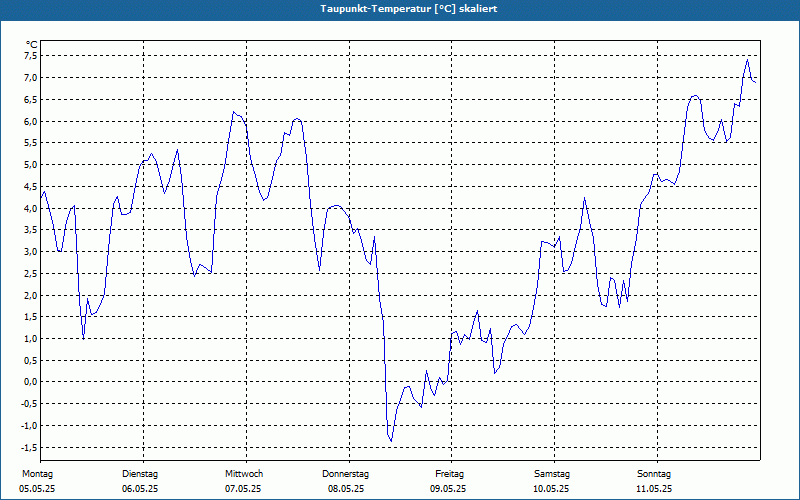The image size is (800, 500).
Task: Click the 7,5 y-axis value
Action: pos(31,56)
